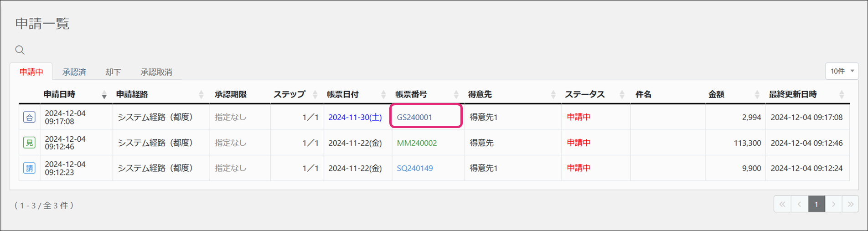Click the blue 請 invoice icon
The height and width of the screenshot is (231, 868).
coord(29,168)
